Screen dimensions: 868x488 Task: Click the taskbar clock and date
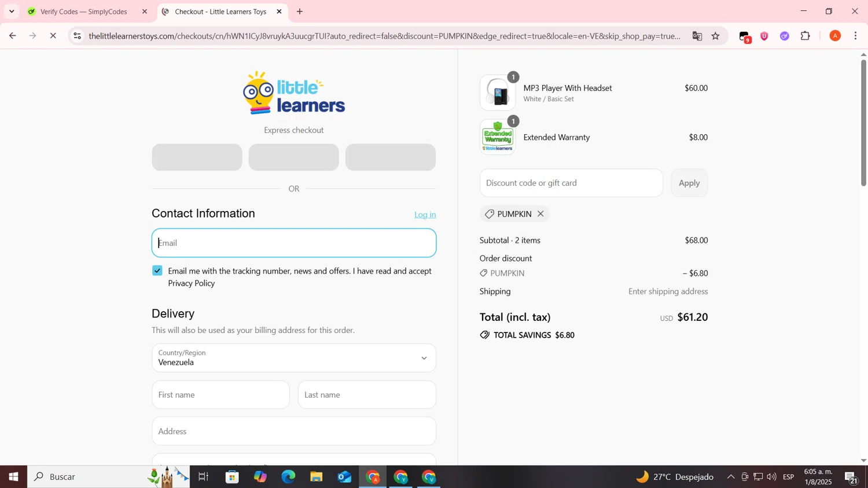click(818, 477)
